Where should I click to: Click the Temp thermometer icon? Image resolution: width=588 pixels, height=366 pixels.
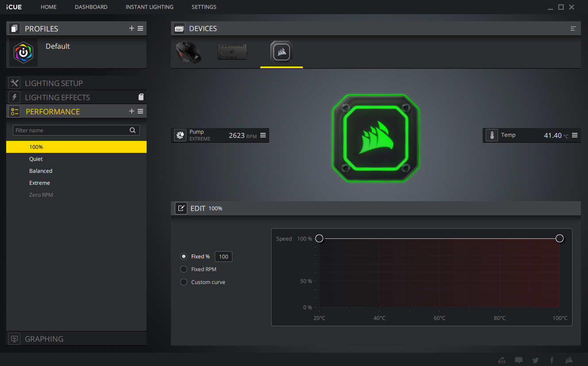pyautogui.click(x=492, y=135)
